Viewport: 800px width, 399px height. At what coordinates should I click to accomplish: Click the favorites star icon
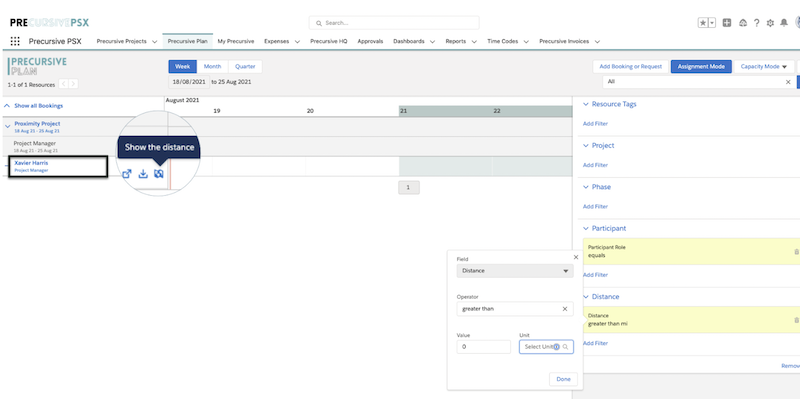pos(703,23)
